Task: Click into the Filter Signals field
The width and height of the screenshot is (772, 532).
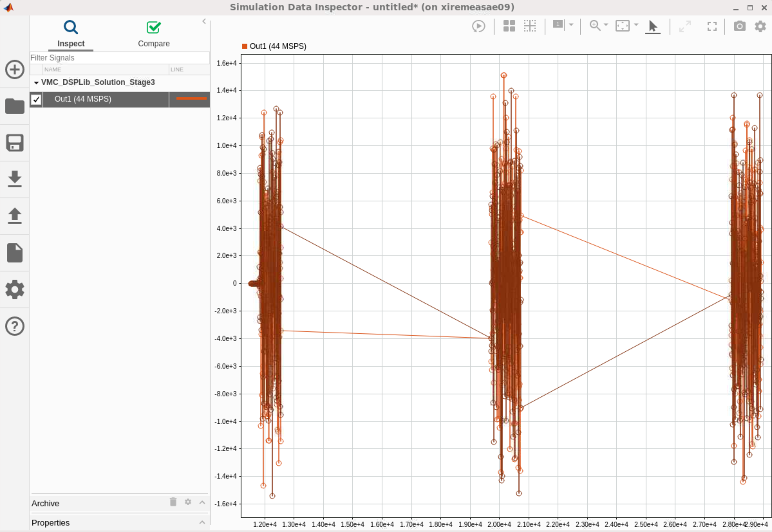Action: click(119, 58)
